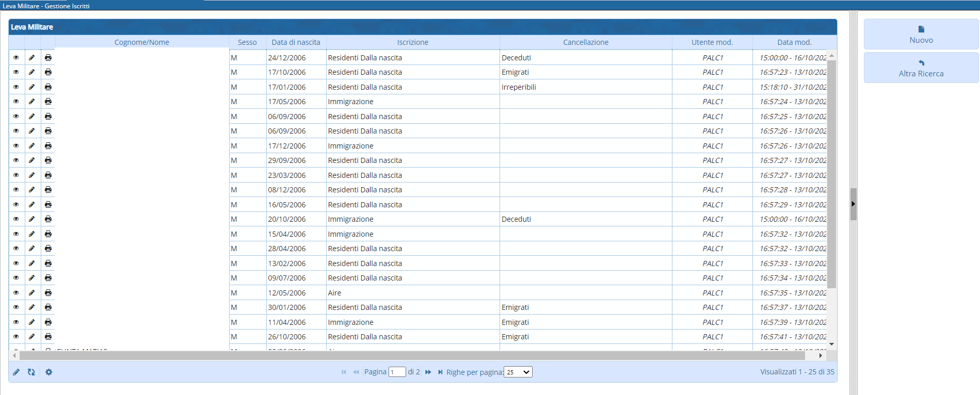The image size is (980, 395).
Task: Click the Pagina number input field
Action: 397,372
